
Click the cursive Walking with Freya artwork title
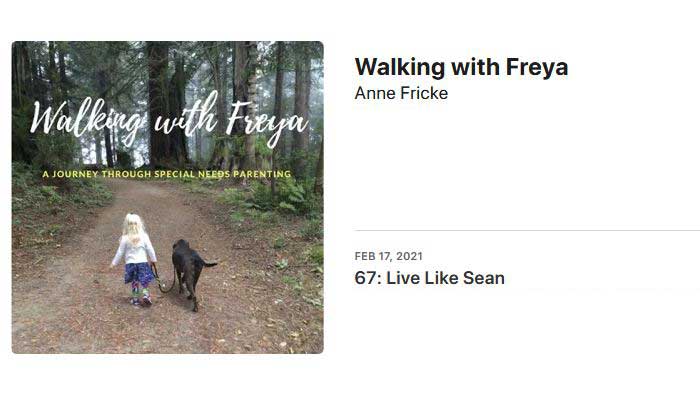169,120
